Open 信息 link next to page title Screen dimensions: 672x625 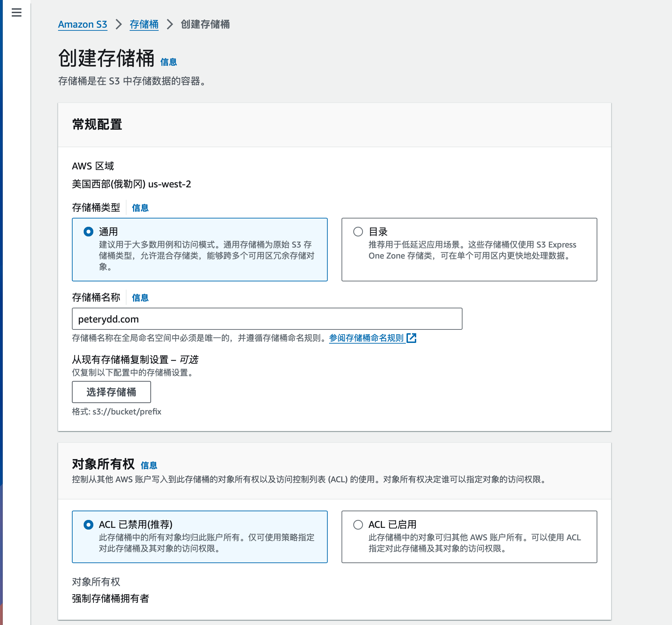(x=169, y=62)
